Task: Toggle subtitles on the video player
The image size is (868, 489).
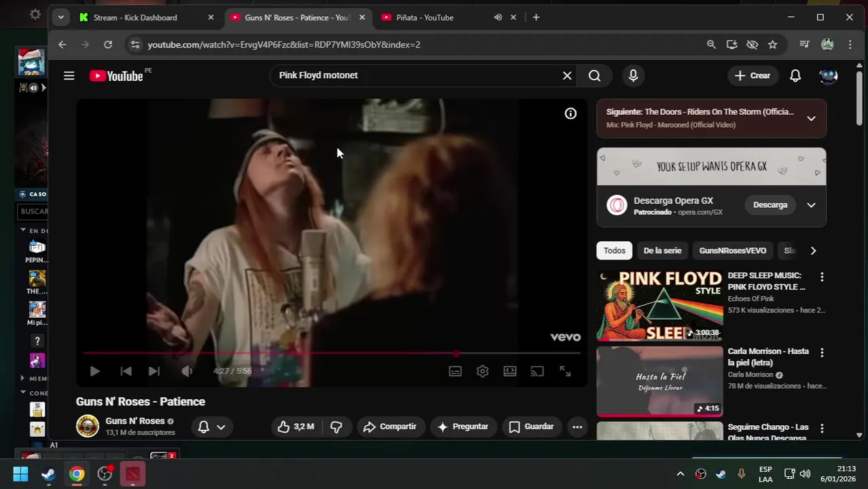Action: (455, 371)
